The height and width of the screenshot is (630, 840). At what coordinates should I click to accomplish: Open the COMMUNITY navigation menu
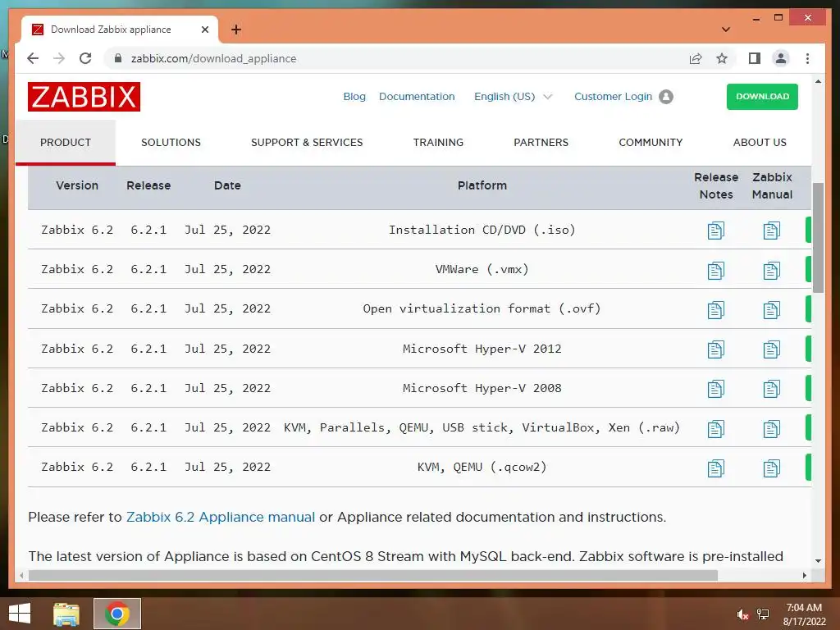[x=651, y=143]
